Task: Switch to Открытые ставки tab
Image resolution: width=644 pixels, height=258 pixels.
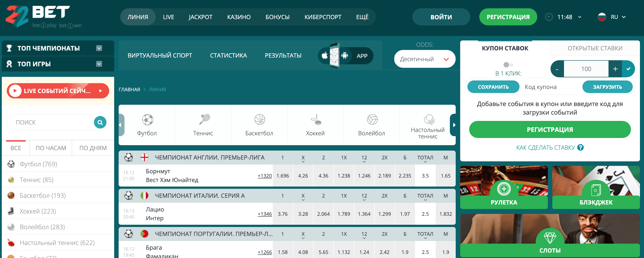Action: [x=595, y=48]
